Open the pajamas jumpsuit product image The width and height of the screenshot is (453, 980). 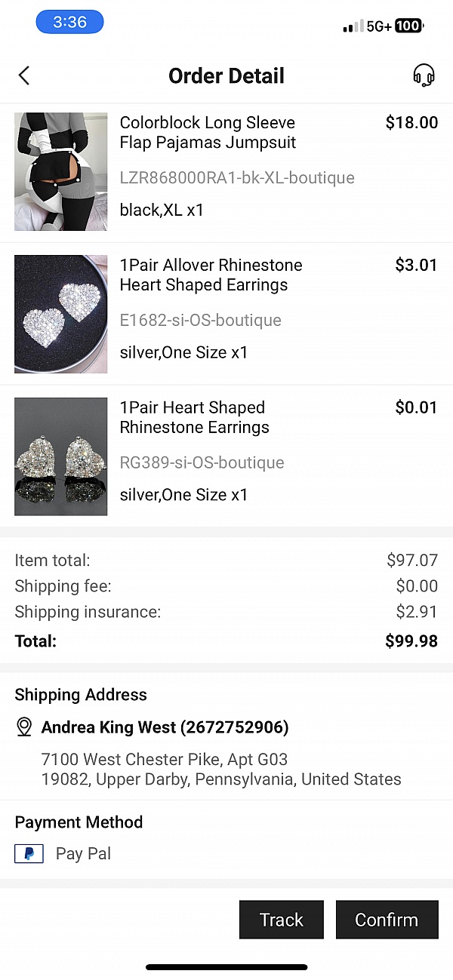61,172
